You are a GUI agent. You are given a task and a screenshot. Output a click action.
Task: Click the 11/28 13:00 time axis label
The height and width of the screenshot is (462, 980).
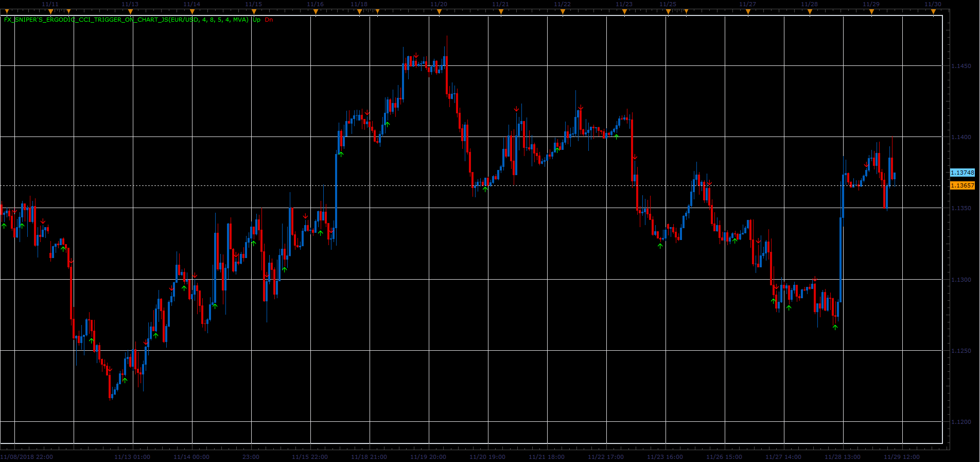pos(843,457)
